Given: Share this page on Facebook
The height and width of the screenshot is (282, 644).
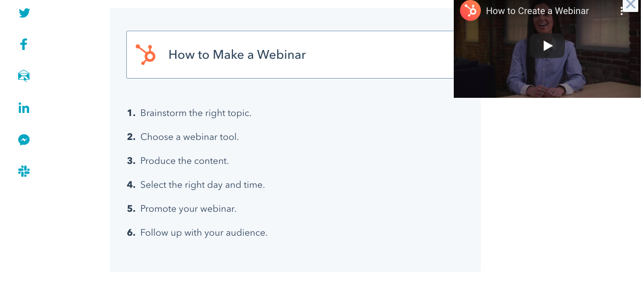Looking at the screenshot, I should tap(23, 44).
